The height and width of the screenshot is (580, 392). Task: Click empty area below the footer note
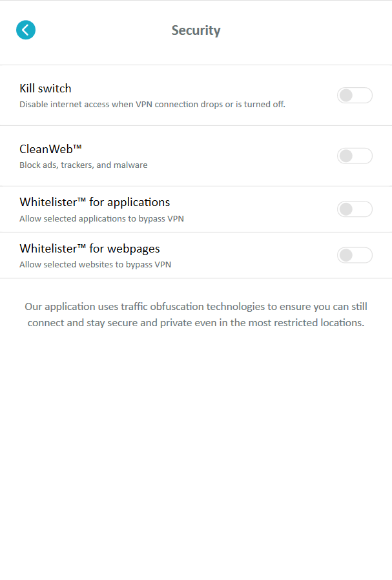tap(196, 452)
